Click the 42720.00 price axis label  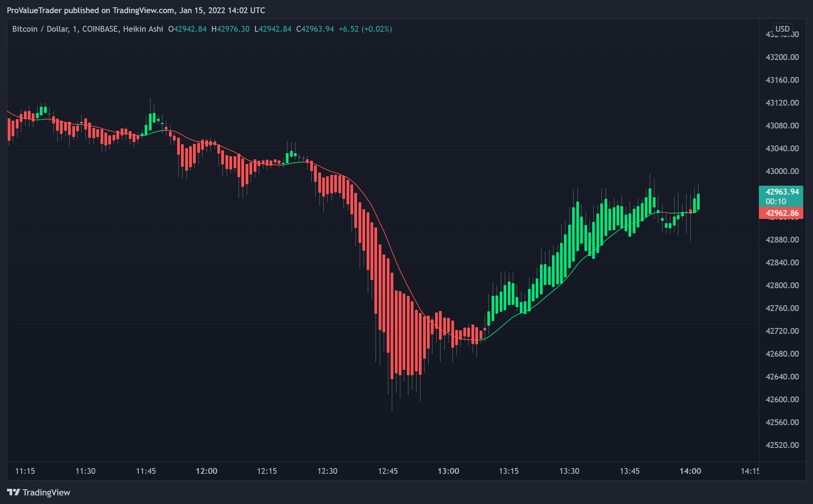pyautogui.click(x=782, y=331)
